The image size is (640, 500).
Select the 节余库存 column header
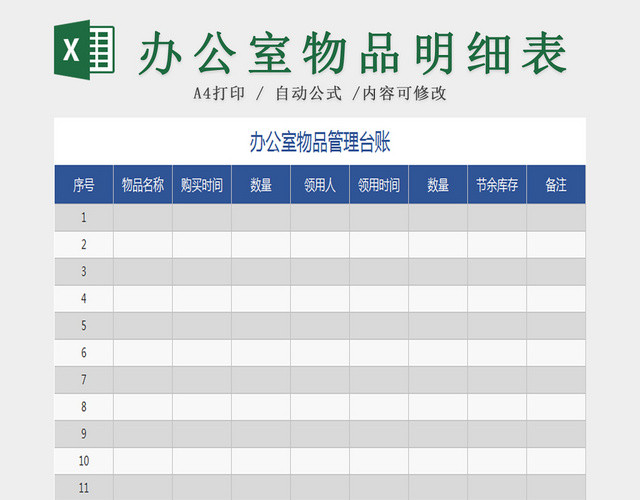click(x=497, y=184)
